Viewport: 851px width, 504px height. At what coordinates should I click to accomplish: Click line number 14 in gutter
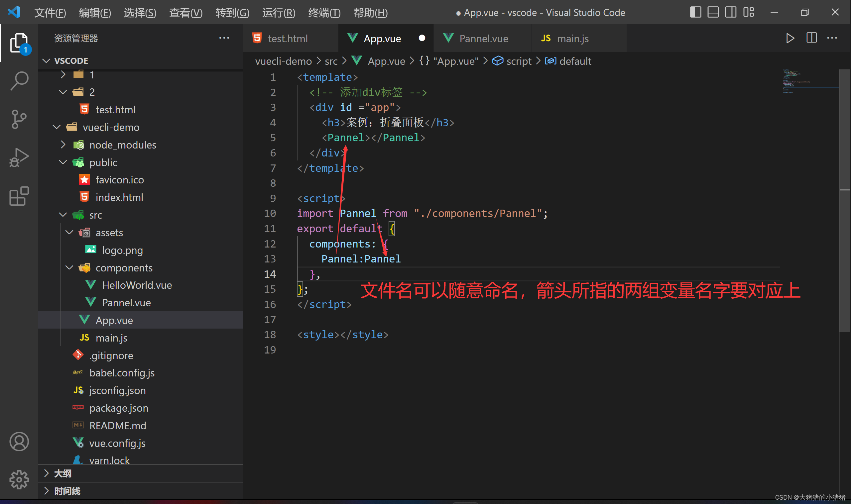270,274
